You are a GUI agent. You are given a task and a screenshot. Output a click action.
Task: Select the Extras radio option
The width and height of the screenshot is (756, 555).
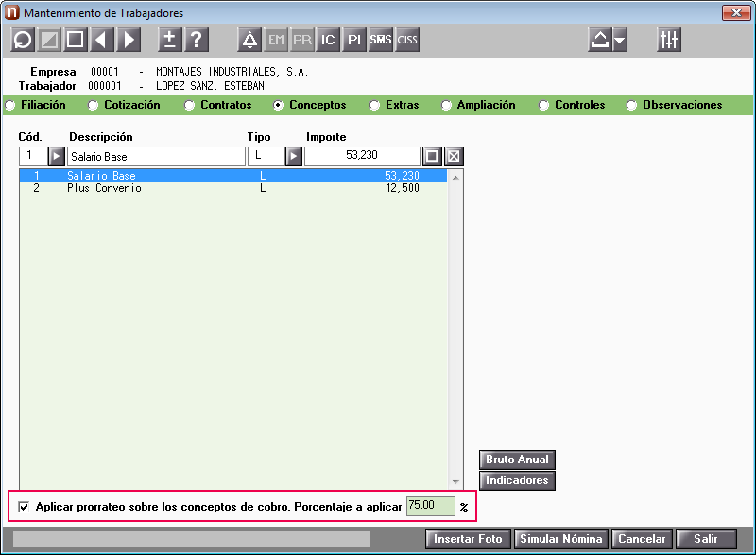pos(374,105)
